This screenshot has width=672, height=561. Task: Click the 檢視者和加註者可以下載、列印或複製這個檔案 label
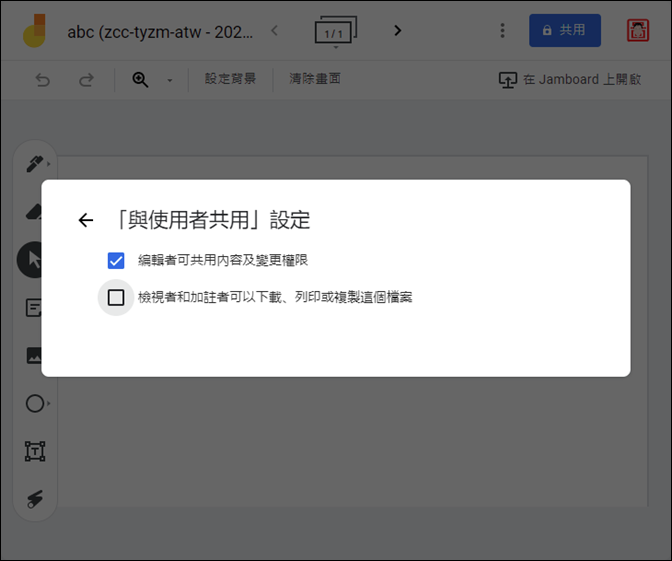point(275,297)
